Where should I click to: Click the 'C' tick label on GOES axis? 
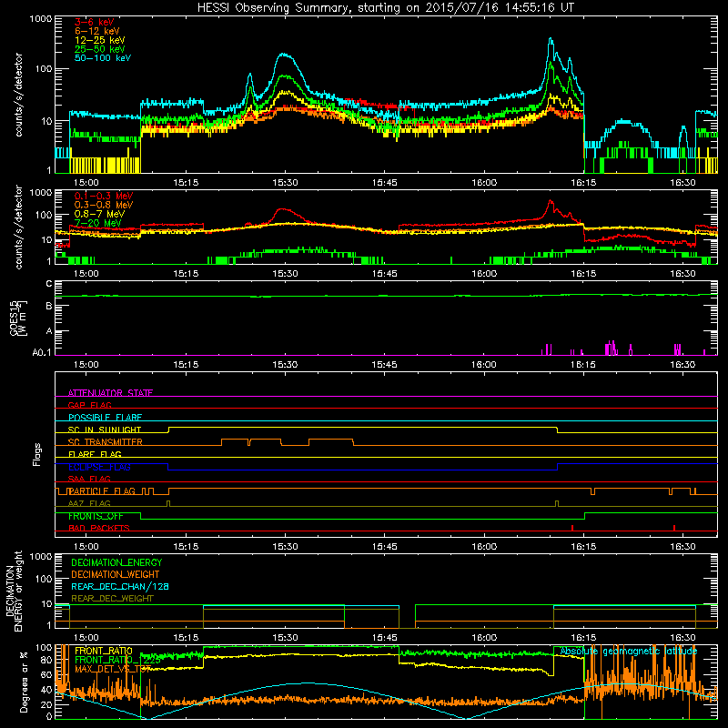pyautogui.click(x=49, y=284)
